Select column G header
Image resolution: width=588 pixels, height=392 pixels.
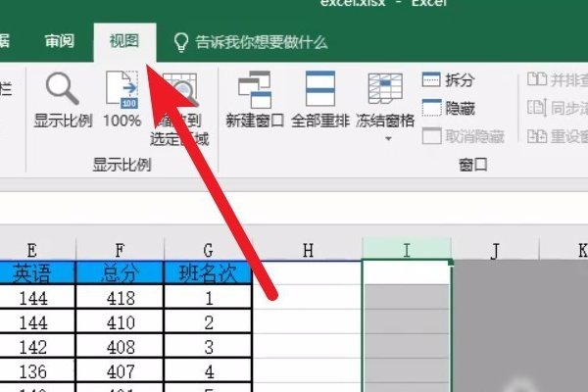pos(208,250)
